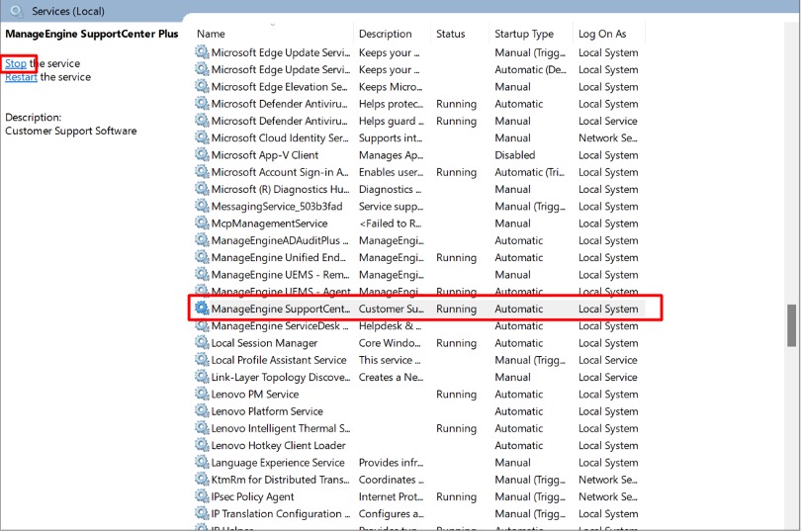Select the Language Experience Service
Screen dimensions: 801x532
pos(278,463)
